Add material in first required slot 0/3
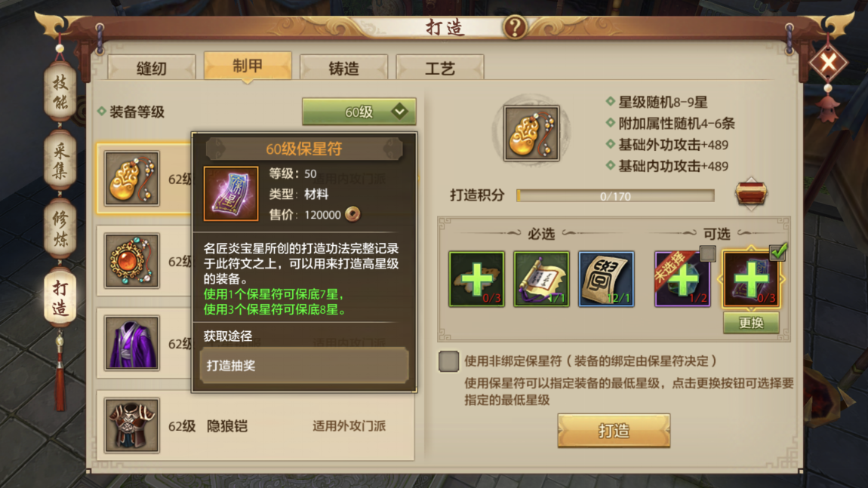Screen dimensions: 868x488 (x=476, y=279)
